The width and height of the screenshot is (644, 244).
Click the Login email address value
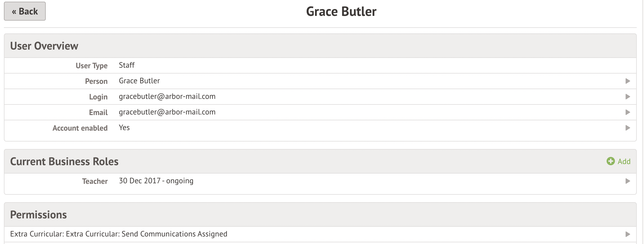[x=167, y=96]
